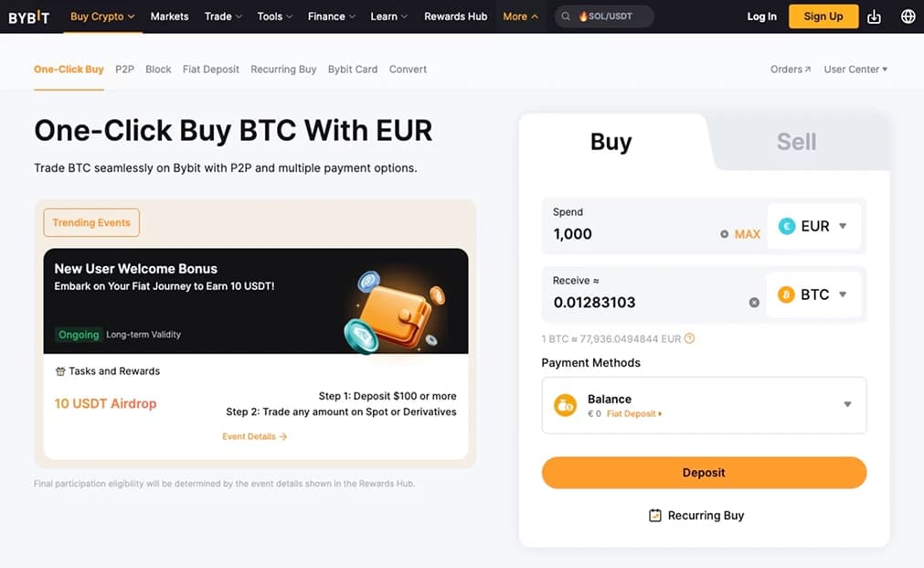Screen dimensions: 924x568
Task: Open the language globe icon
Action: click(x=908, y=16)
